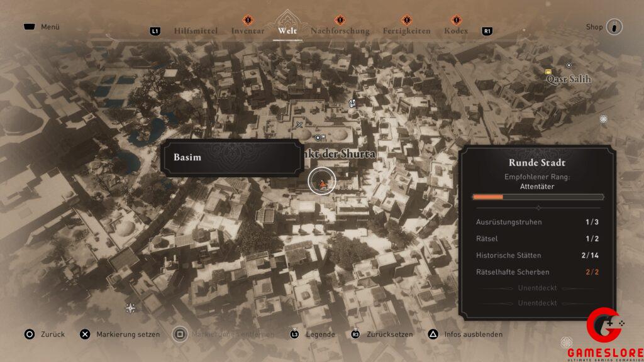Open the Kodex tab
The width and height of the screenshot is (644, 362).
pos(456,30)
